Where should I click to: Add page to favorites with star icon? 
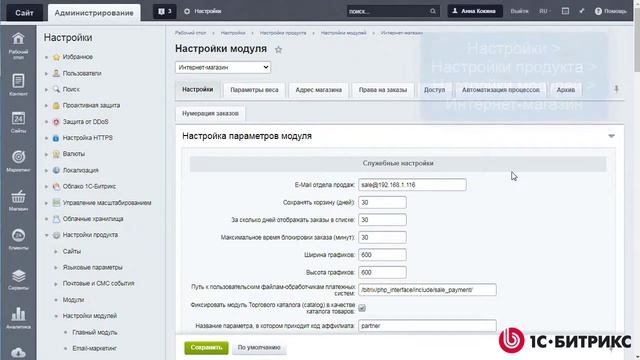tap(278, 49)
